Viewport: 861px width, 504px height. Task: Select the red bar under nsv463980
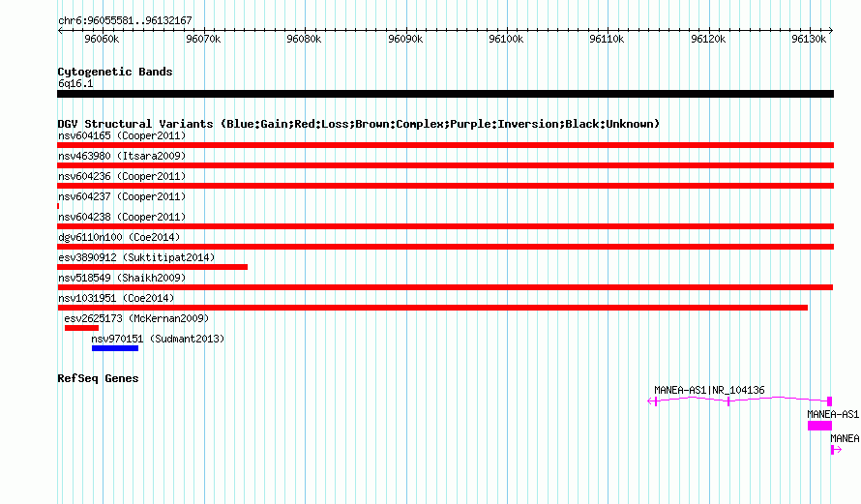pyautogui.click(x=445, y=165)
